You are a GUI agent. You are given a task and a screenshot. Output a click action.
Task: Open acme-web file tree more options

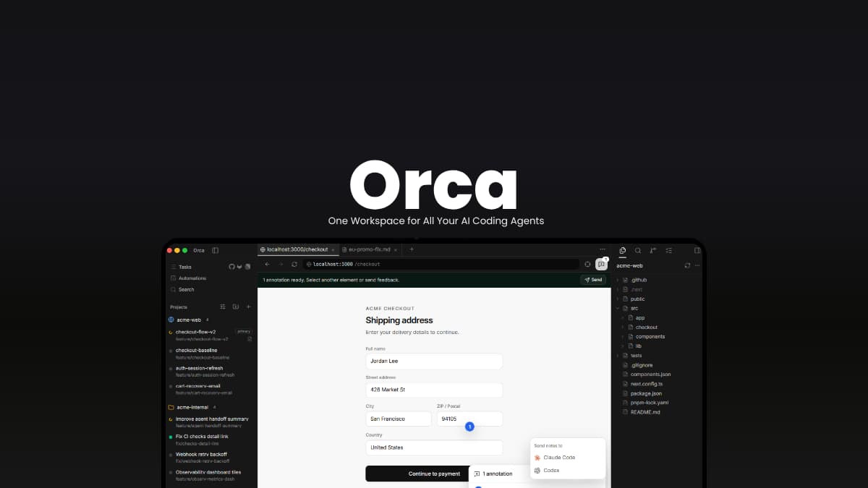pos(697,265)
